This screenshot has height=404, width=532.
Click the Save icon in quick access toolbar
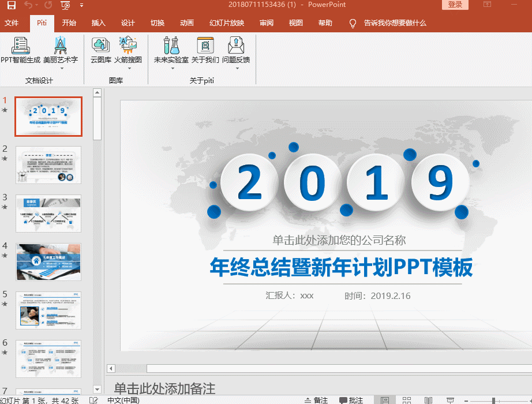click(11, 5)
